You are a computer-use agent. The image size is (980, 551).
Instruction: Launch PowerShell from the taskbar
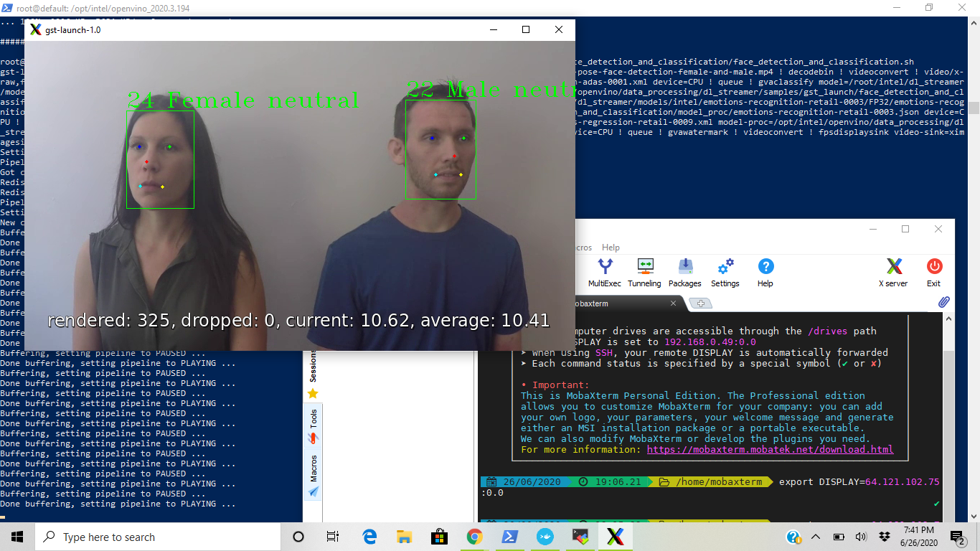click(x=509, y=536)
